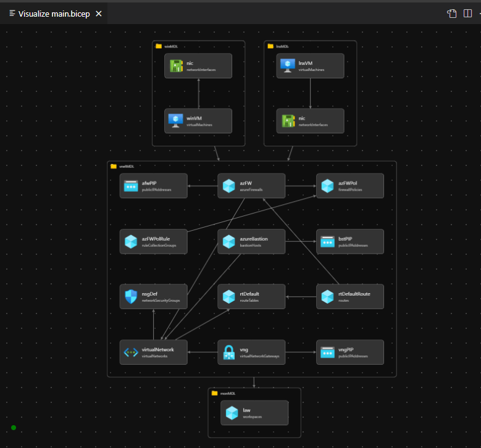Open the source file icon in the editor toolbar
Screen dimensions: 481x448
pyautogui.click(x=452, y=14)
